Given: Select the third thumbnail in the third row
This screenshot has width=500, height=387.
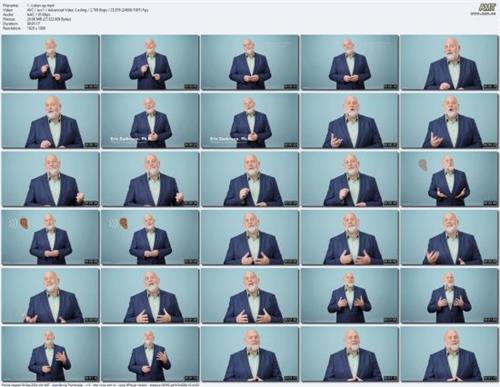Looking at the screenshot, I should [x=250, y=179].
